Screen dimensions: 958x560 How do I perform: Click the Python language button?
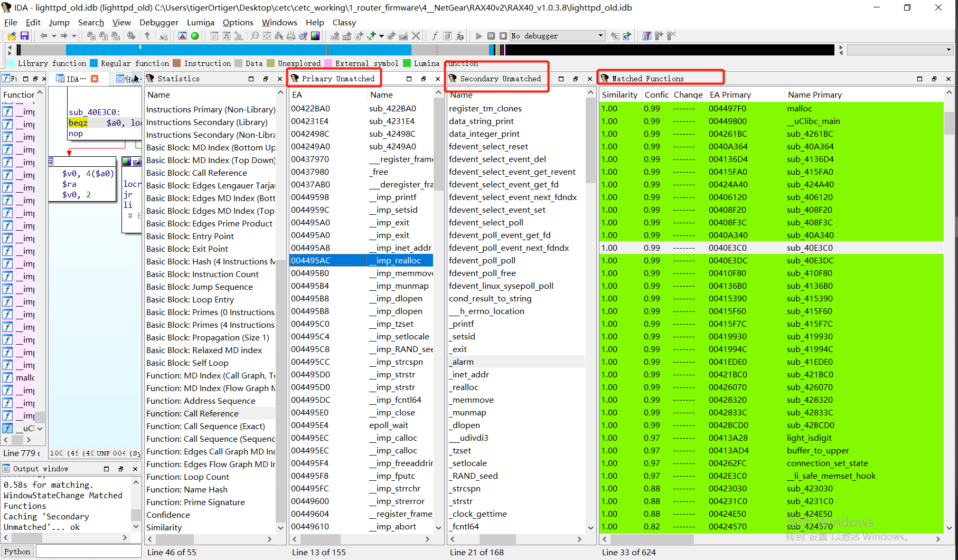[17, 552]
